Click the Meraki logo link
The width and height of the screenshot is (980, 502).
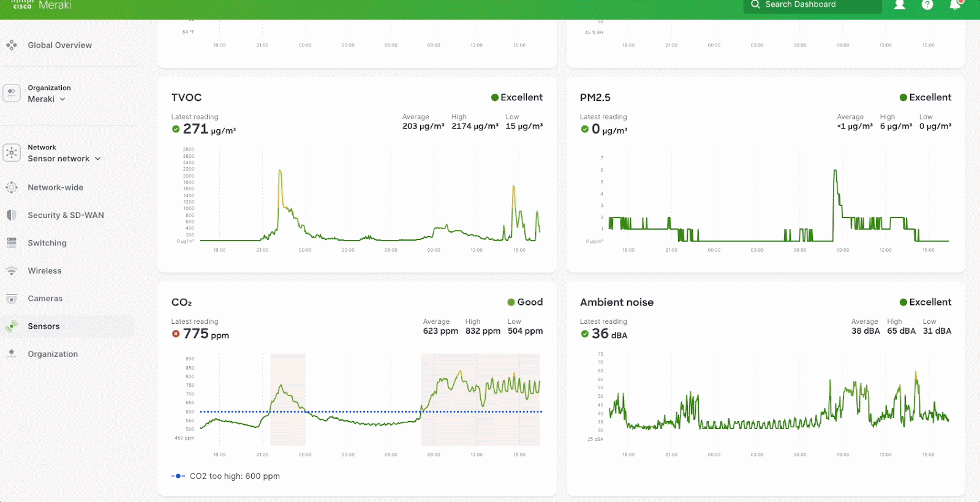click(x=42, y=6)
